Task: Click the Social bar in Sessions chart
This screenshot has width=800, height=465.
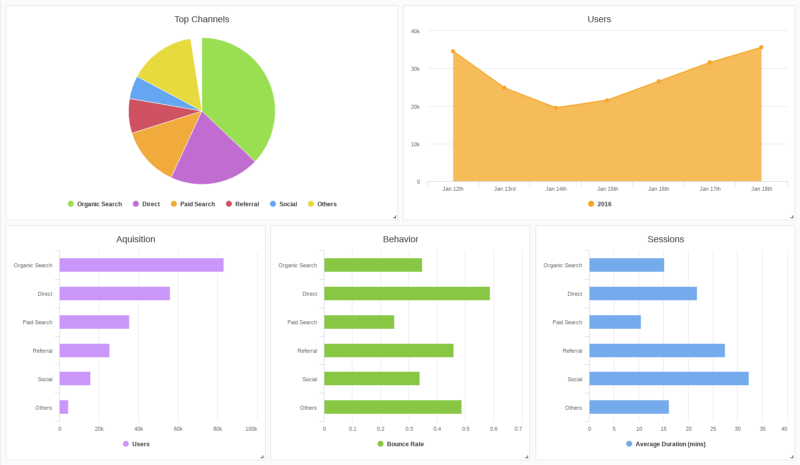Action: pos(668,379)
